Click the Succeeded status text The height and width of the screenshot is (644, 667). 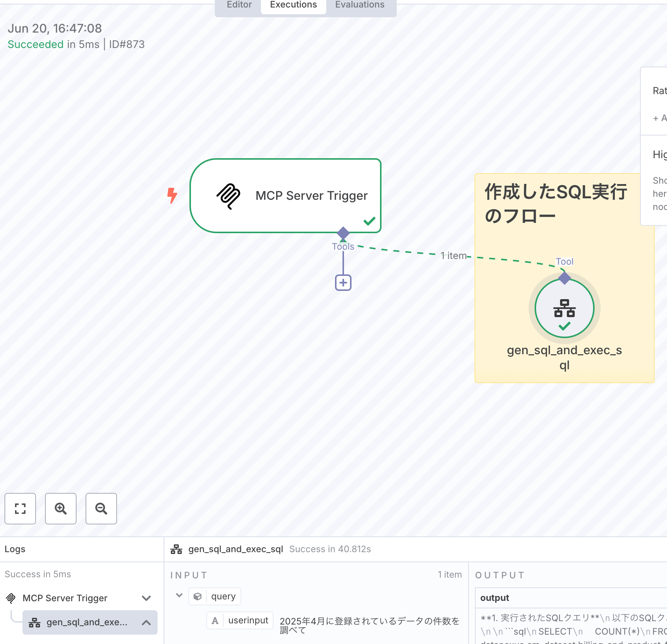[x=36, y=44]
